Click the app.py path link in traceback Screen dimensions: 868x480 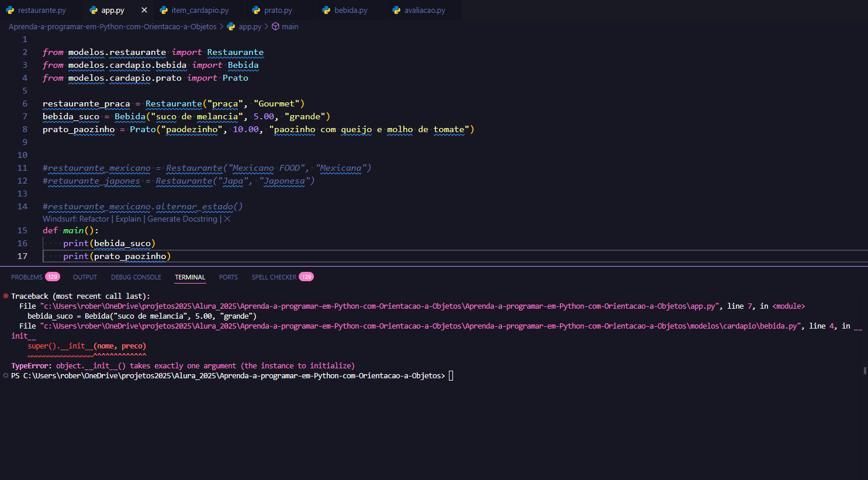(x=379, y=306)
